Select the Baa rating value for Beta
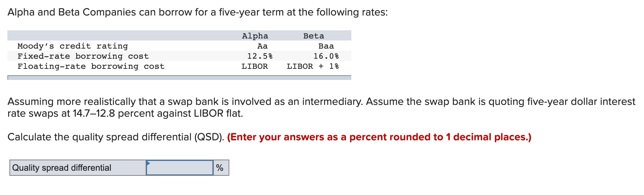 (x=326, y=46)
